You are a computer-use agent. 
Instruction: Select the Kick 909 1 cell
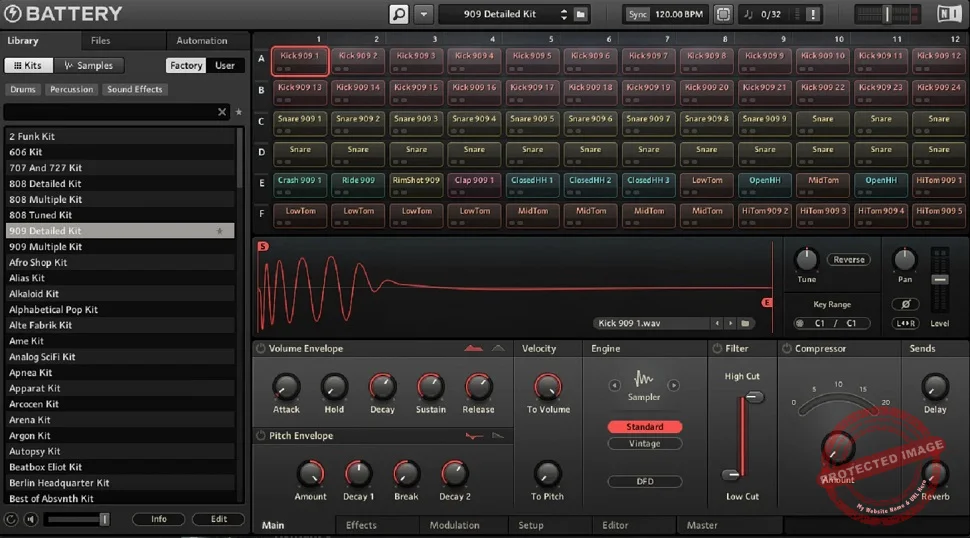(x=299, y=61)
